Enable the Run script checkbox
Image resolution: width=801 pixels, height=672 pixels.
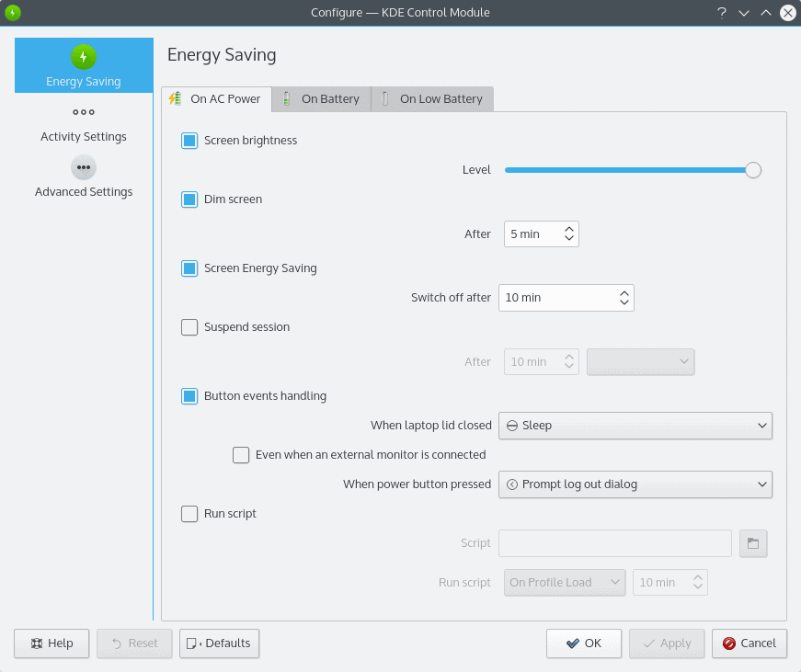(189, 514)
